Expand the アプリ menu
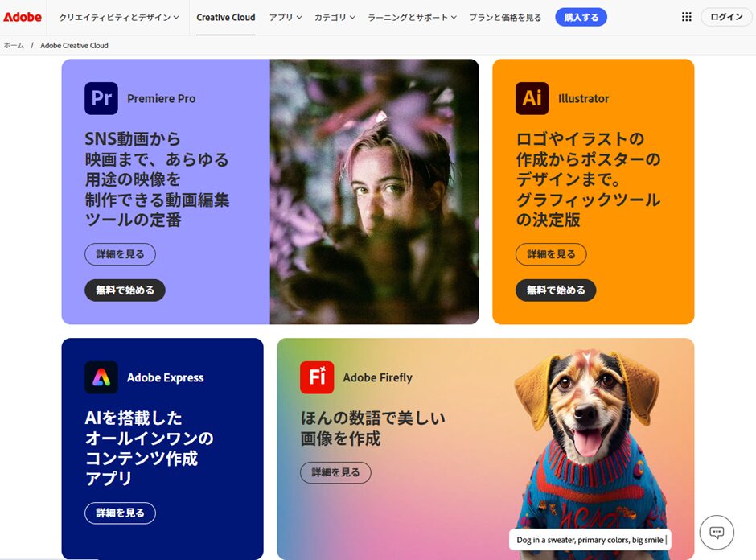Screen dimensions: 756x560 [x=286, y=18]
